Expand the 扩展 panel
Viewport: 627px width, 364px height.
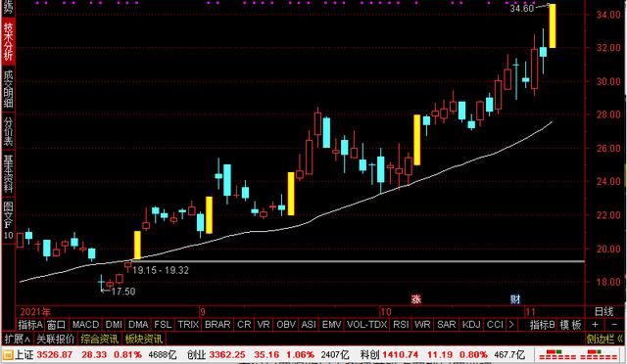pos(18,340)
